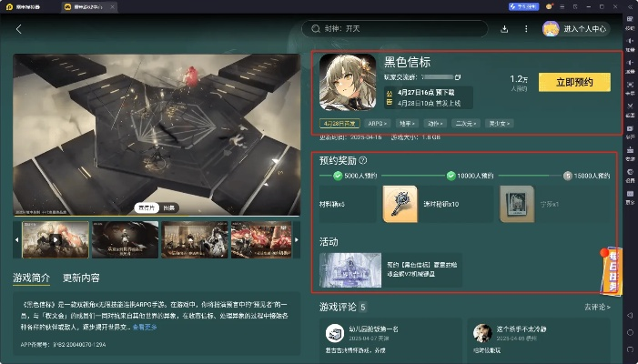
Task: Copy the 玩家交流群 group number
Action: click(x=458, y=76)
